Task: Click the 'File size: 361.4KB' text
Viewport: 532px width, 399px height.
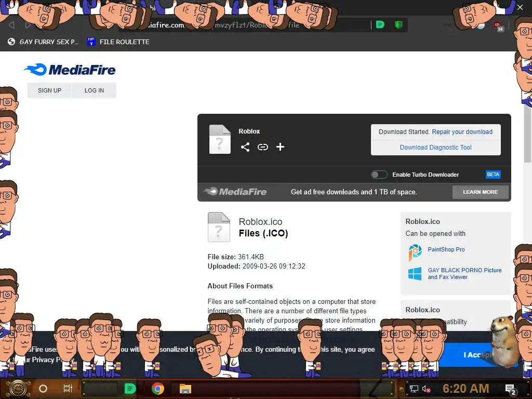Action: coord(236,257)
